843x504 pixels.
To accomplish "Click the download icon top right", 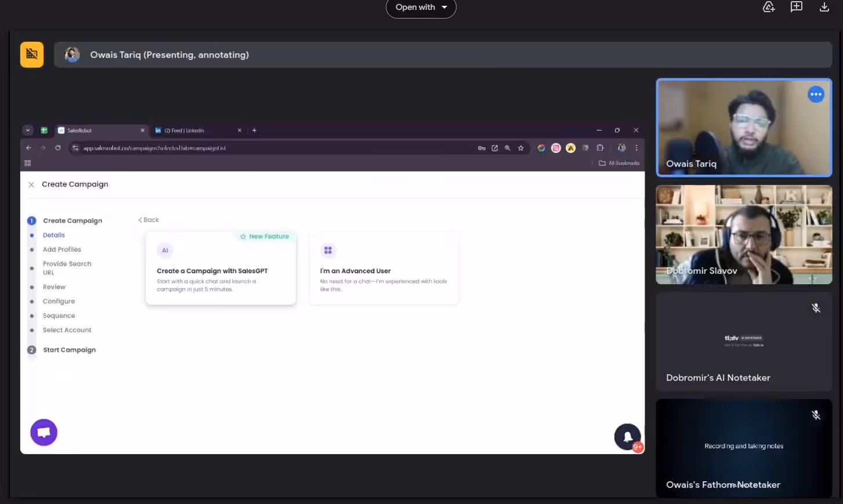I will (x=824, y=7).
